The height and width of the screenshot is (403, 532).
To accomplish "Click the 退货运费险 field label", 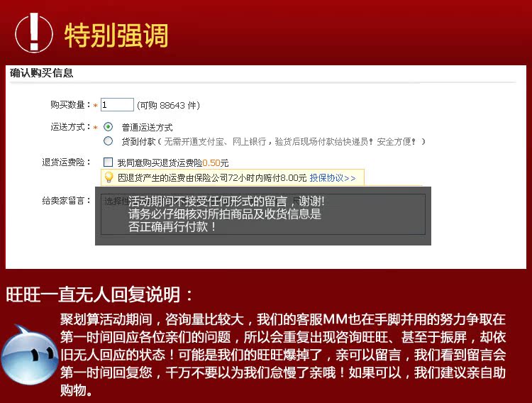I will point(66,162).
